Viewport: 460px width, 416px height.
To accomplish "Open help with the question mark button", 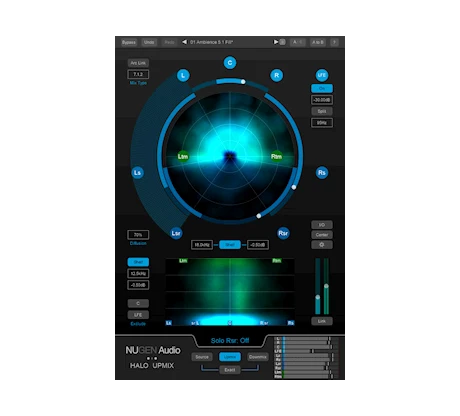I will point(334,42).
